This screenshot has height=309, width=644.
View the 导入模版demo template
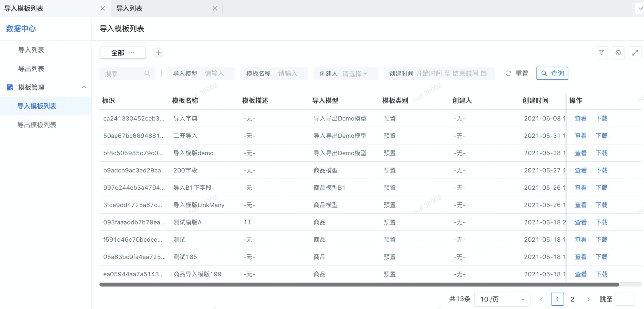pyautogui.click(x=581, y=153)
